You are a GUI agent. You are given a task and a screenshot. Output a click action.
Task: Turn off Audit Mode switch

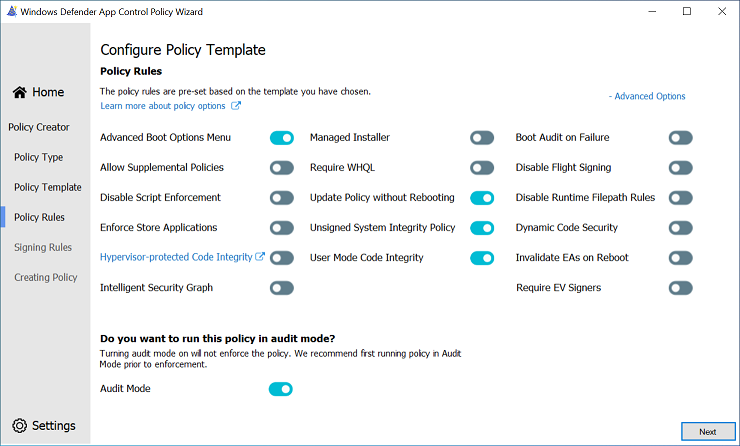pyautogui.click(x=281, y=388)
